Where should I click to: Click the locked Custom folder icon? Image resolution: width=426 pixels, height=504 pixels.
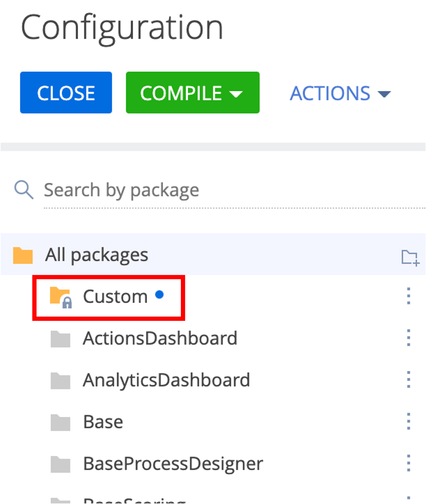click(61, 297)
